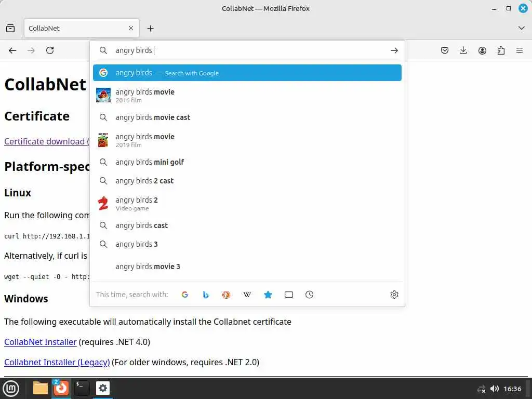Launch Files manager from the taskbar

click(x=41, y=388)
